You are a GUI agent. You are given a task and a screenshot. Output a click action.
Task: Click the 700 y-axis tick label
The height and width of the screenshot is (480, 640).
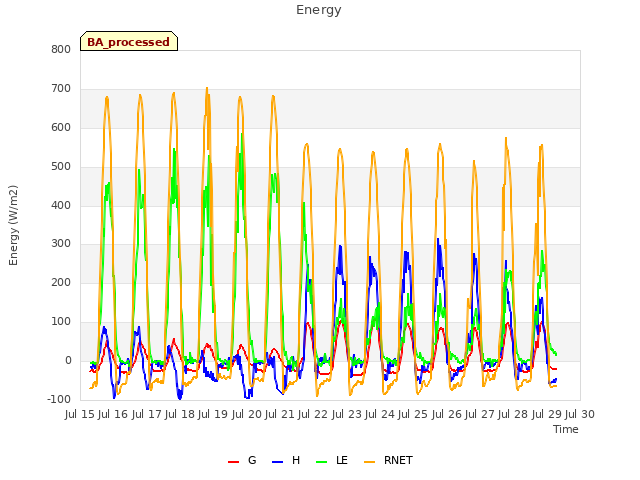[x=61, y=89]
